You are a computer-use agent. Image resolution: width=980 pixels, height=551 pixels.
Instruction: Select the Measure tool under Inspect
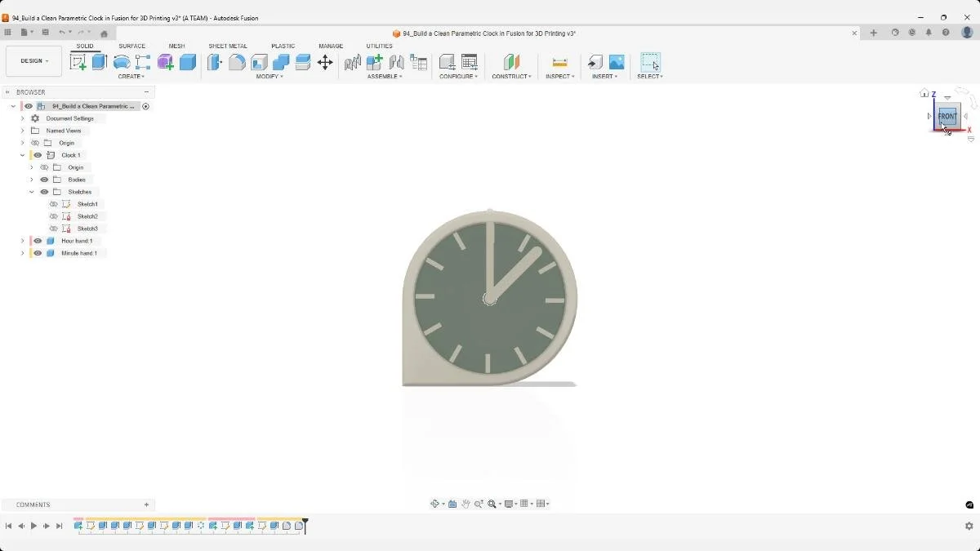[559, 61]
